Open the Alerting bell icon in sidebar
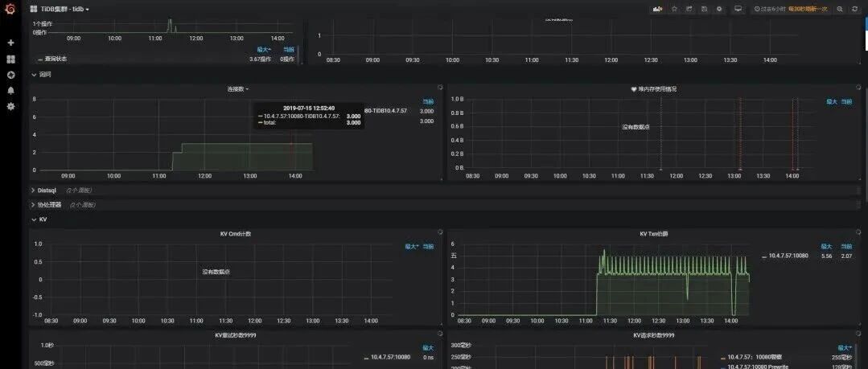Screen dimensions: 868x369 coord(10,90)
